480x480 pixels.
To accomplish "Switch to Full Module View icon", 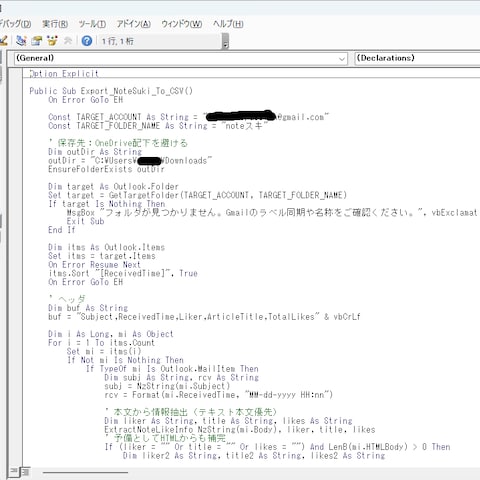I will [26, 471].
